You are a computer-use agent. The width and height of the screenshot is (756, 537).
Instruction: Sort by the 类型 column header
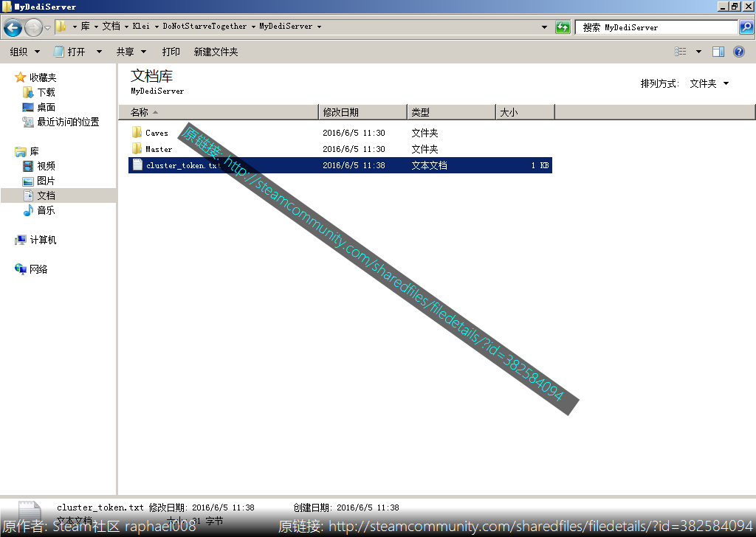click(x=452, y=112)
